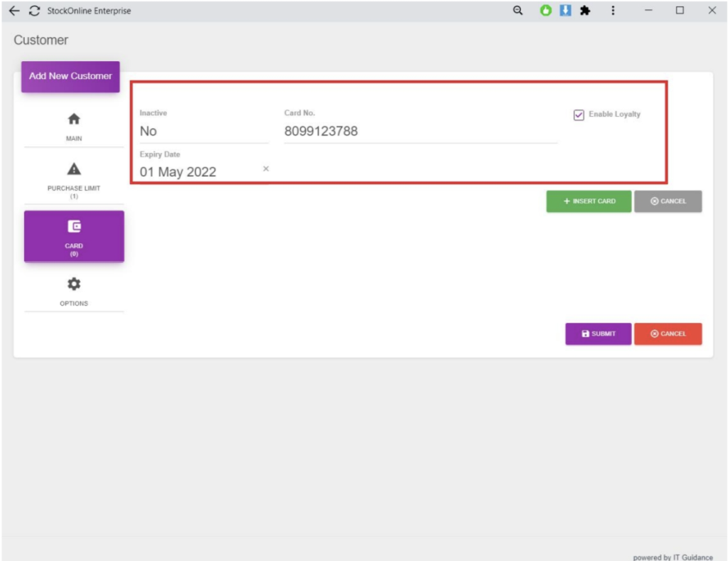
Task: Open the three-dot browser menu
Action: [x=613, y=11]
